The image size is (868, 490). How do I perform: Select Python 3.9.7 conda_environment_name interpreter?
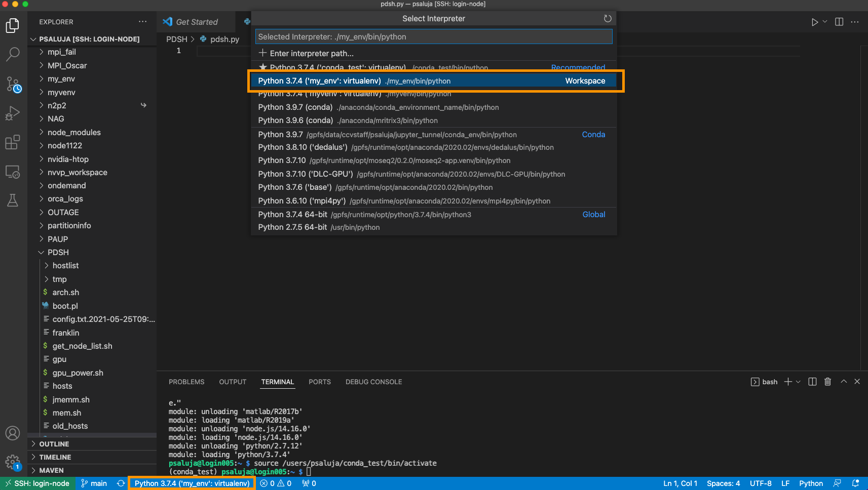click(x=434, y=107)
